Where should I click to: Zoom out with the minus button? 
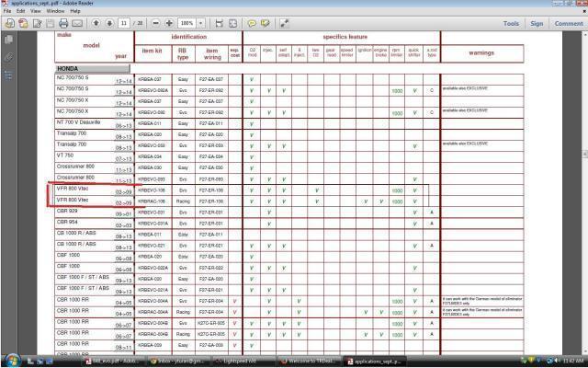(x=155, y=23)
